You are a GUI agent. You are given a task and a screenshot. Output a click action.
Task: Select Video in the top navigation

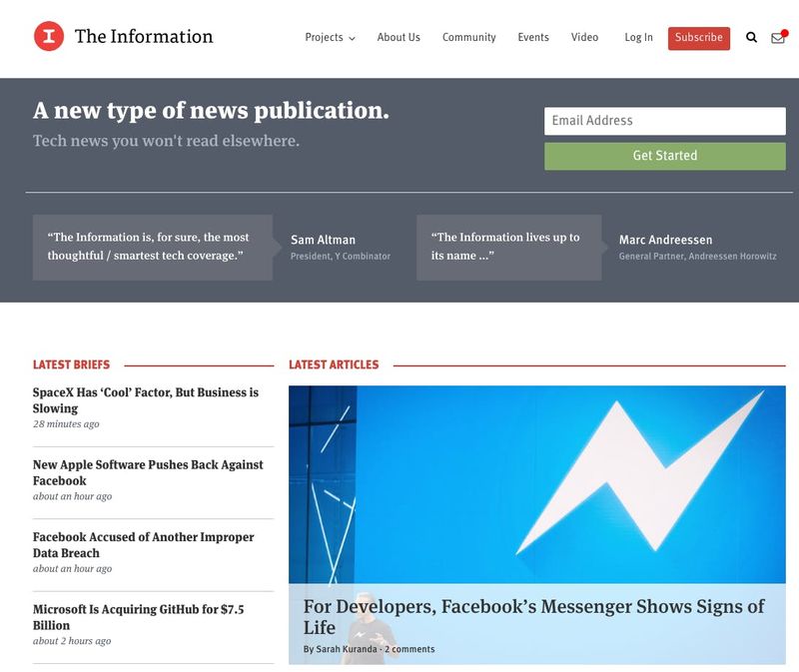pyautogui.click(x=584, y=38)
